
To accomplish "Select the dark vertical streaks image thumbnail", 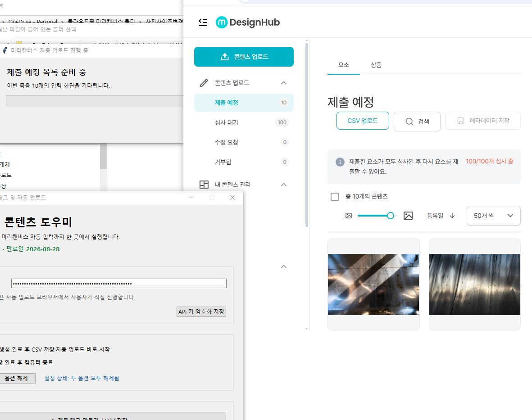I will [475, 285].
